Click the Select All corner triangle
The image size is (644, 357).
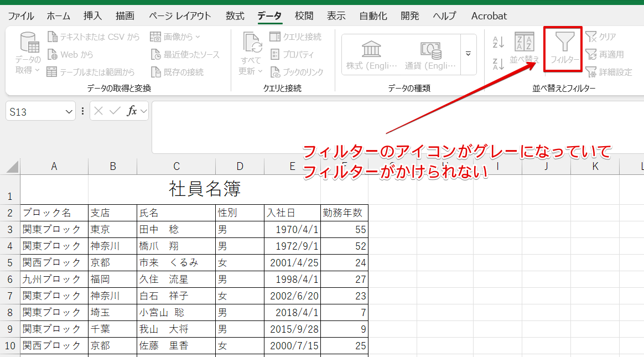click(13, 167)
